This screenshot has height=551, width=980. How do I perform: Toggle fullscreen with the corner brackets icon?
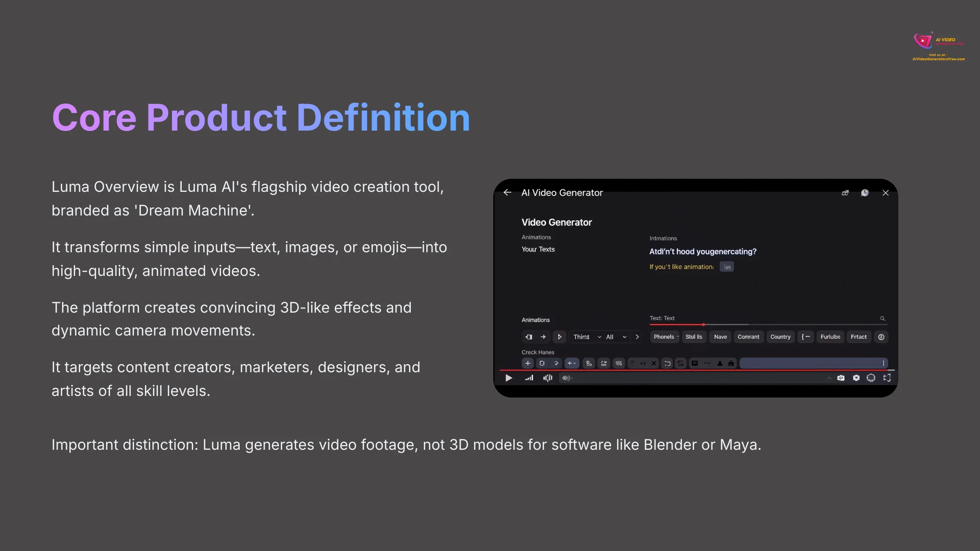(887, 378)
